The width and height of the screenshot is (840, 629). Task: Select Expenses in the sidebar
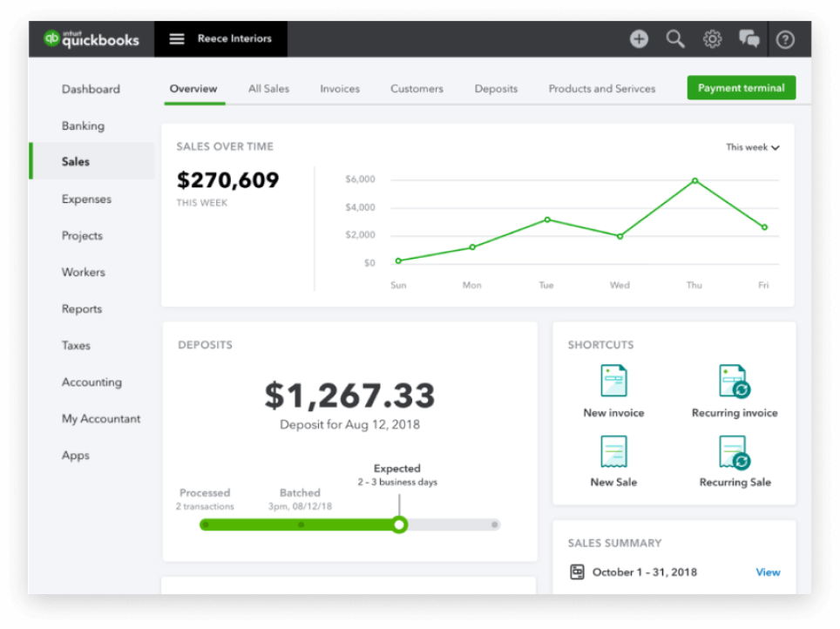(x=86, y=199)
